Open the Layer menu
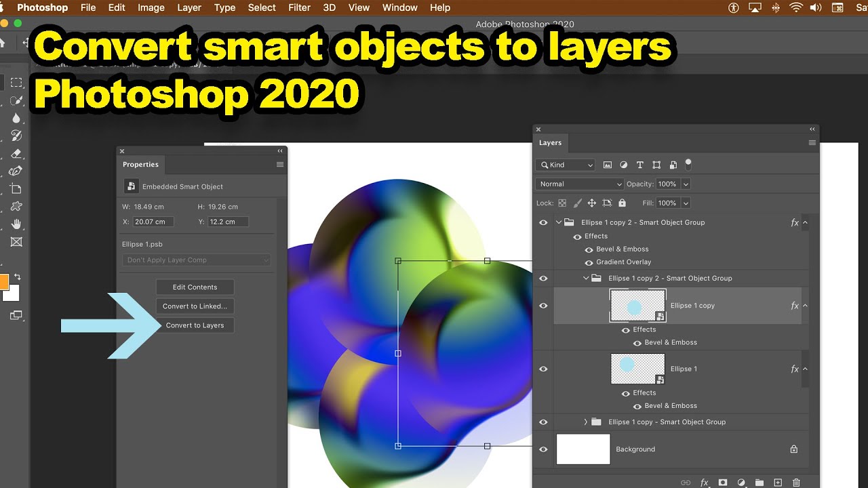This screenshot has height=488, width=868. 189,7
